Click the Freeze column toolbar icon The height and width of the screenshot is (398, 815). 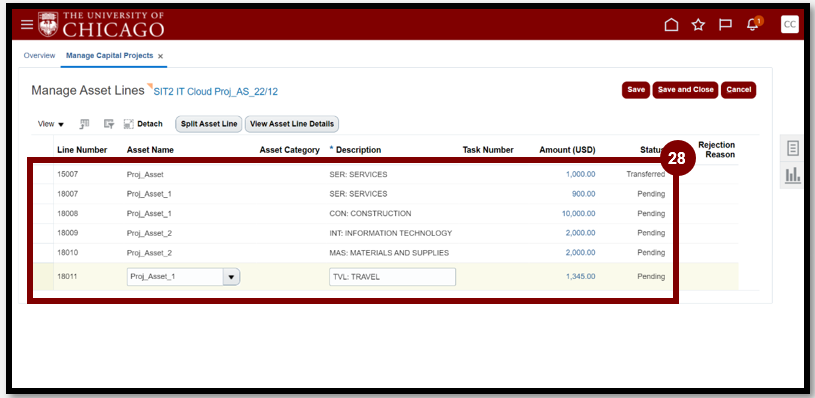pos(84,124)
